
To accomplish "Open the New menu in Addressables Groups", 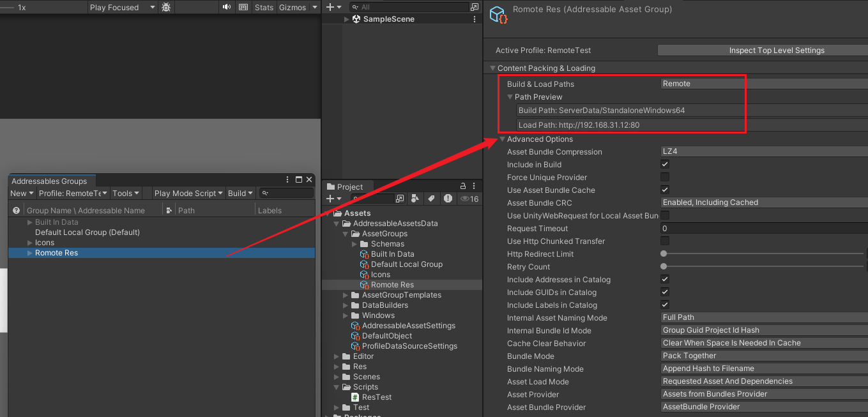I will click(22, 193).
